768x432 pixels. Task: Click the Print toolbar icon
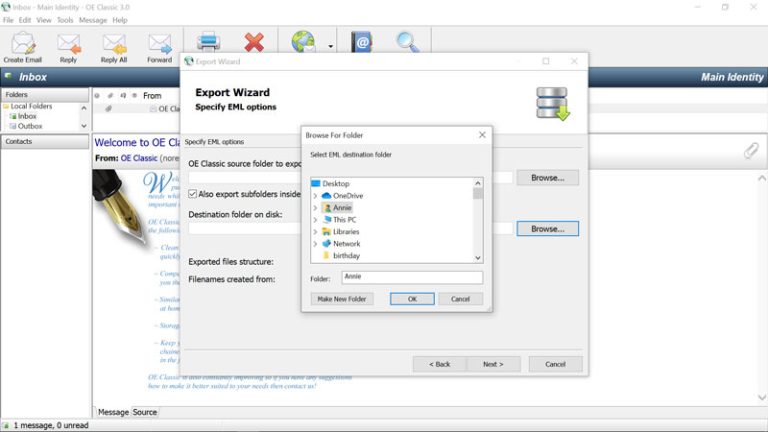[x=208, y=42]
